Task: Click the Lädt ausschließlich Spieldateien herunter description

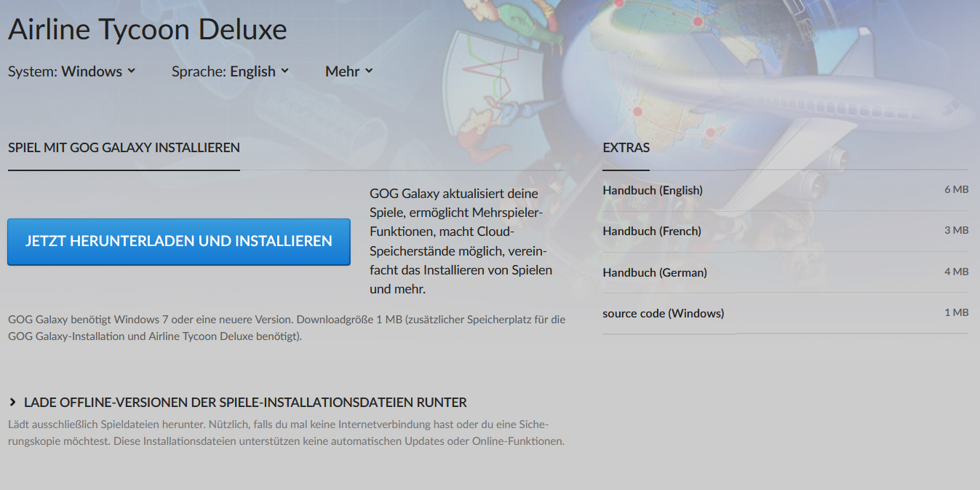Action: click(287, 432)
